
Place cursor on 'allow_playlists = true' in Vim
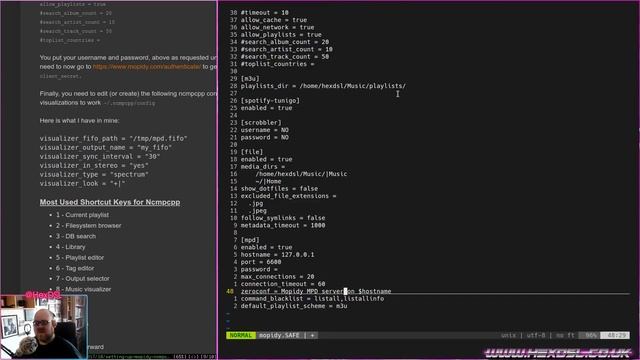tap(281, 35)
